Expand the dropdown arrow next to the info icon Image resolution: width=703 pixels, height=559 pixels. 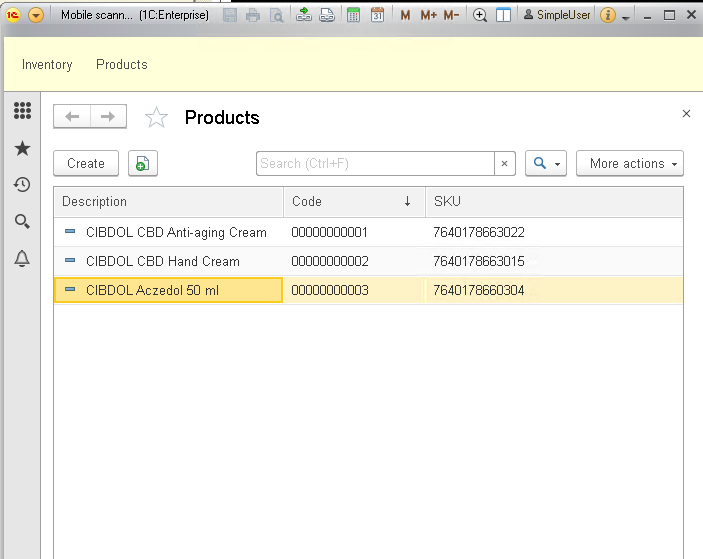point(626,17)
